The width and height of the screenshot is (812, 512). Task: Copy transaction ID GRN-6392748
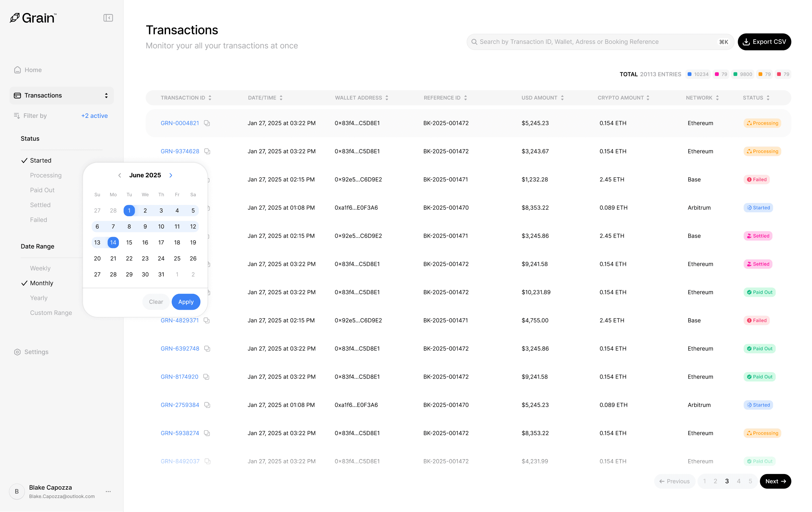click(207, 348)
